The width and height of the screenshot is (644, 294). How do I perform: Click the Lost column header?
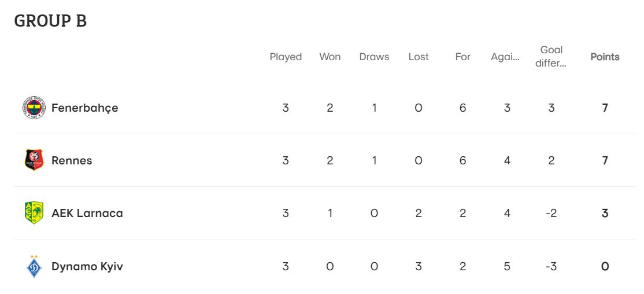(419, 57)
